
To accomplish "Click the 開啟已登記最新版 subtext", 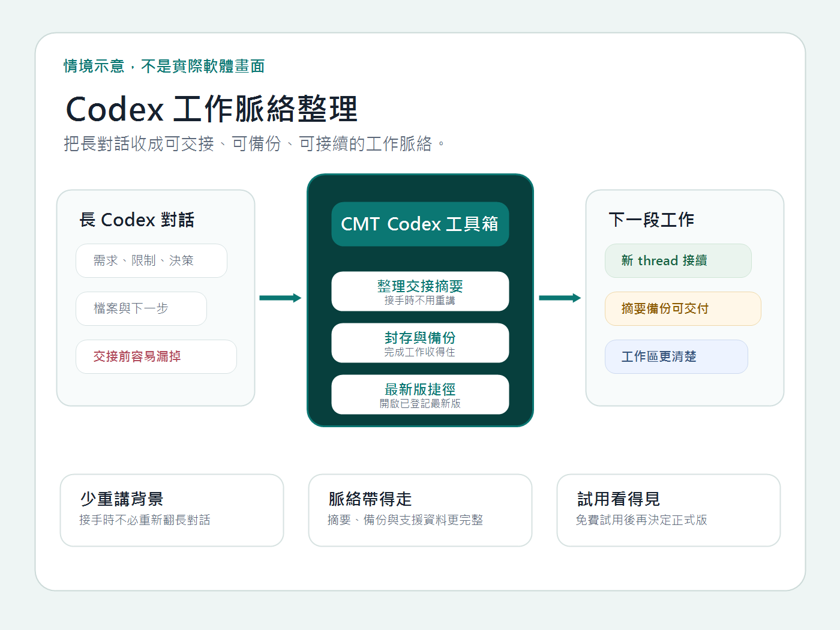I will tap(420, 404).
